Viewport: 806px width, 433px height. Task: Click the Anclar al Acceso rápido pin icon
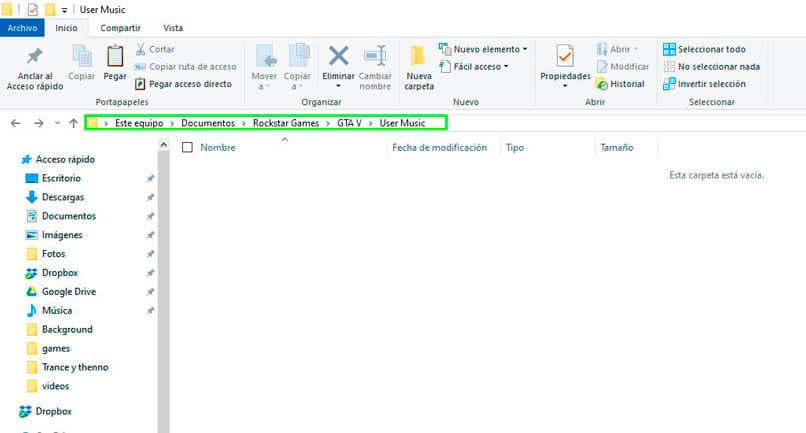[35, 56]
